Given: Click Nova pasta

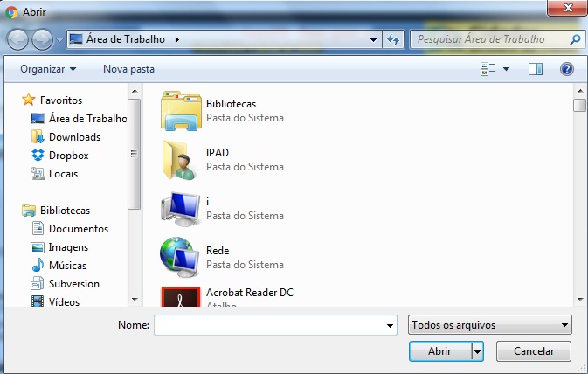Looking at the screenshot, I should click(128, 69).
